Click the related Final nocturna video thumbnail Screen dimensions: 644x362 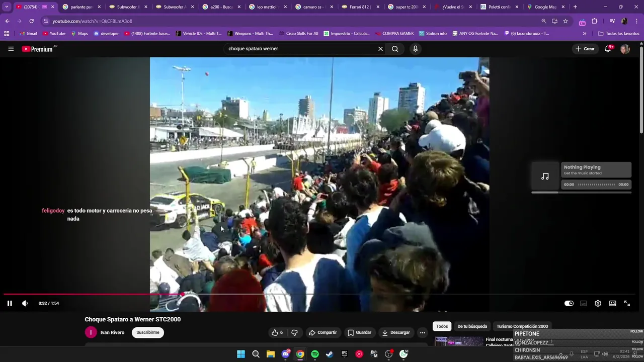(x=459, y=341)
